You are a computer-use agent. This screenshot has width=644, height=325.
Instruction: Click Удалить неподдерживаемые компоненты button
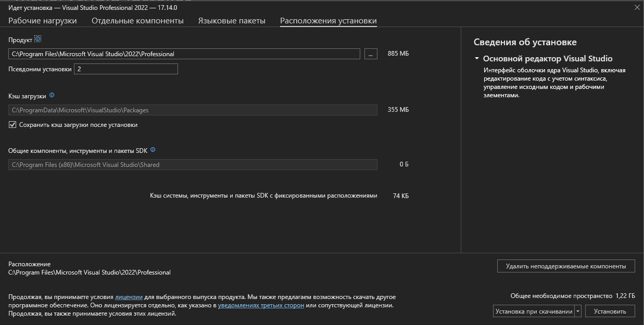tap(566, 266)
